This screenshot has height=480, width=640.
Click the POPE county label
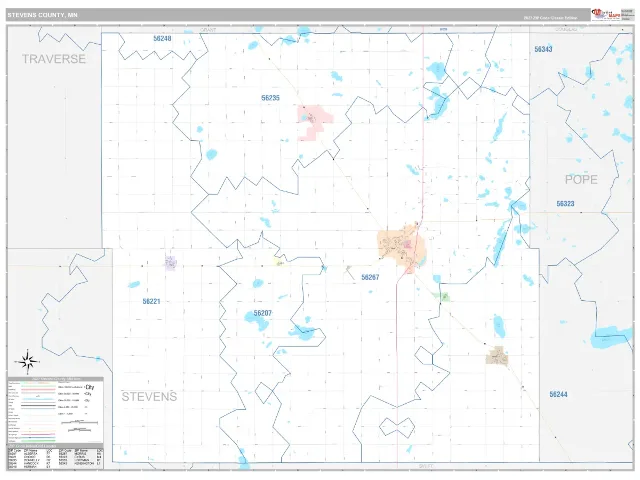[x=581, y=179]
